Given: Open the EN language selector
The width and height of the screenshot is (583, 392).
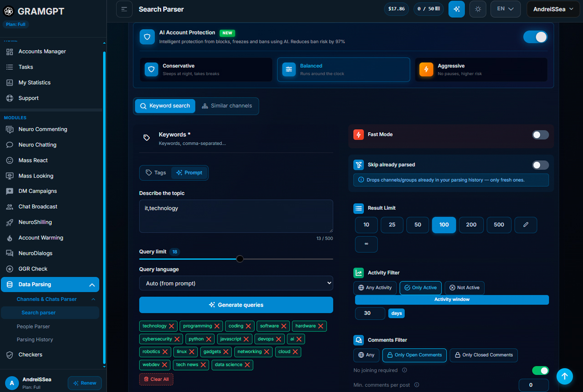Looking at the screenshot, I should [506, 9].
